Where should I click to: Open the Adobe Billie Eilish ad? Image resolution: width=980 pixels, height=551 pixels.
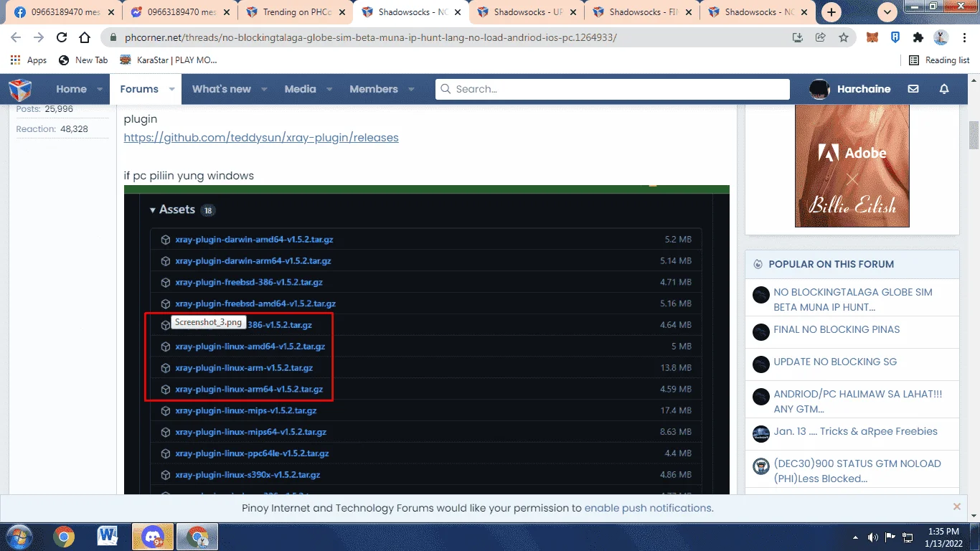click(x=852, y=166)
